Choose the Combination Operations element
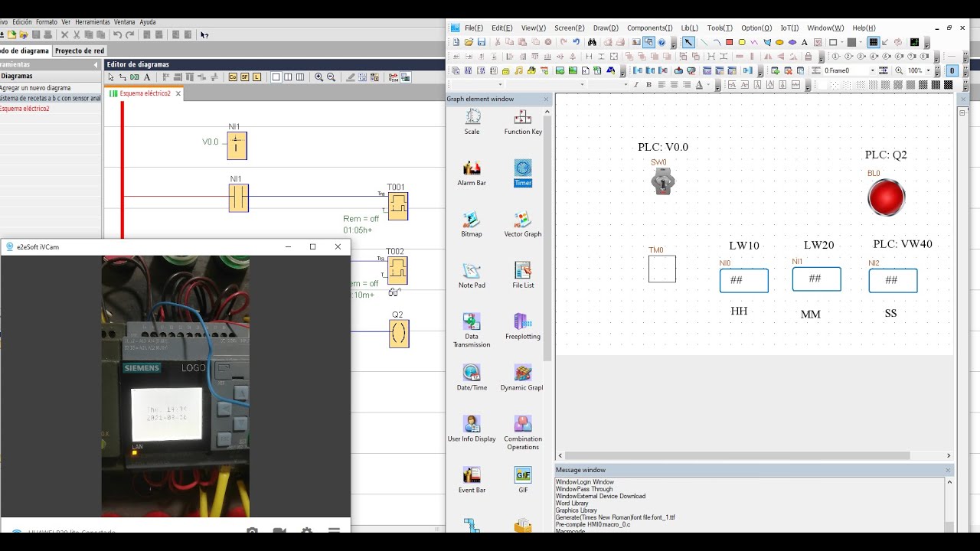980x551 pixels. click(x=523, y=432)
